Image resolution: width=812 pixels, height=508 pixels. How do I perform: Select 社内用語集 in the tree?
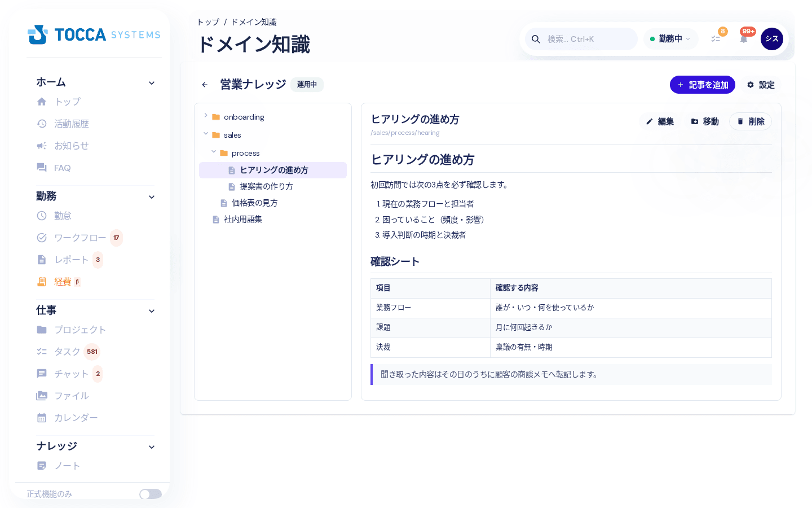pos(273,219)
